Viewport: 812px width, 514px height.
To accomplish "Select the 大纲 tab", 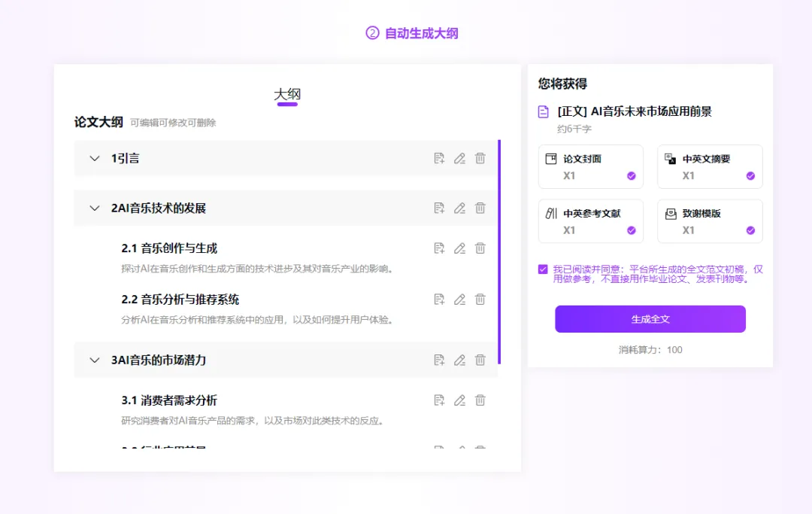I will [x=287, y=94].
